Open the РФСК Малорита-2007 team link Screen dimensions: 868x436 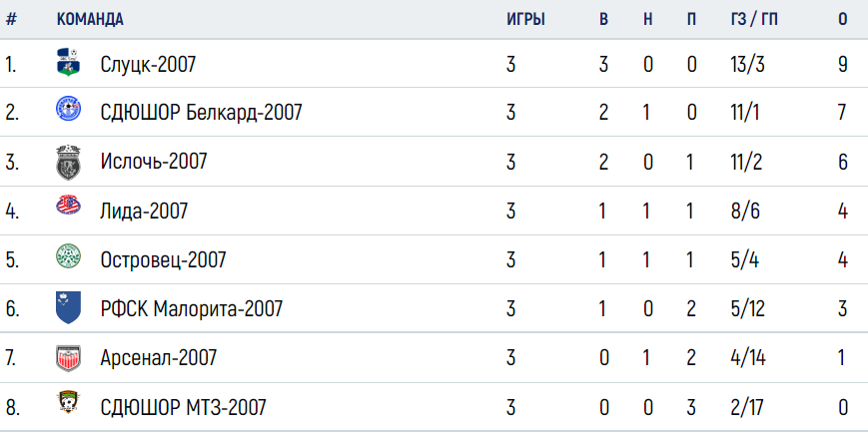[x=191, y=308]
